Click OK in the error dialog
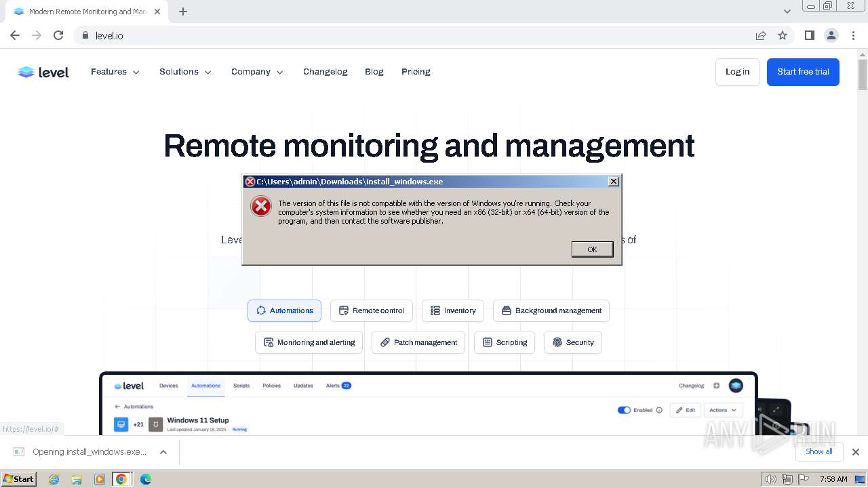868x488 pixels. click(592, 249)
